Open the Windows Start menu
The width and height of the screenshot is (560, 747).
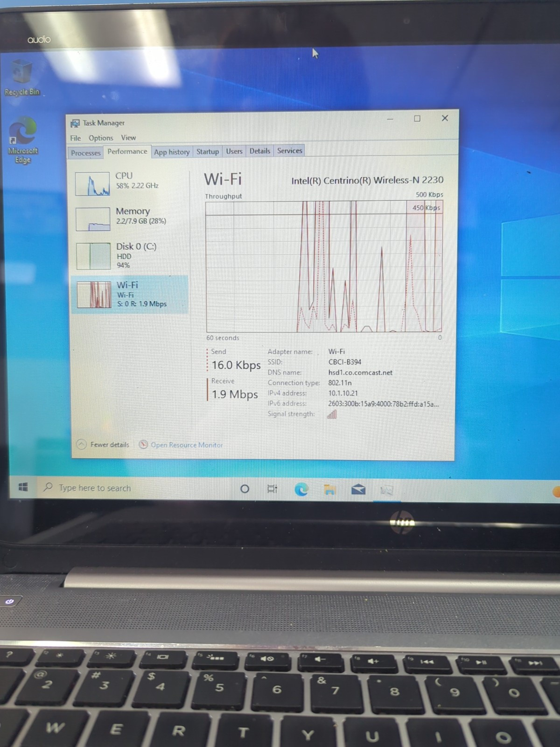click(x=23, y=487)
